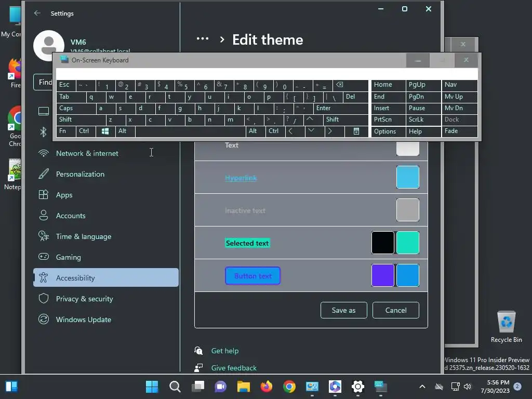Click the PrtScn key on On-Screen Keyboard
532x399 pixels.
(389, 120)
